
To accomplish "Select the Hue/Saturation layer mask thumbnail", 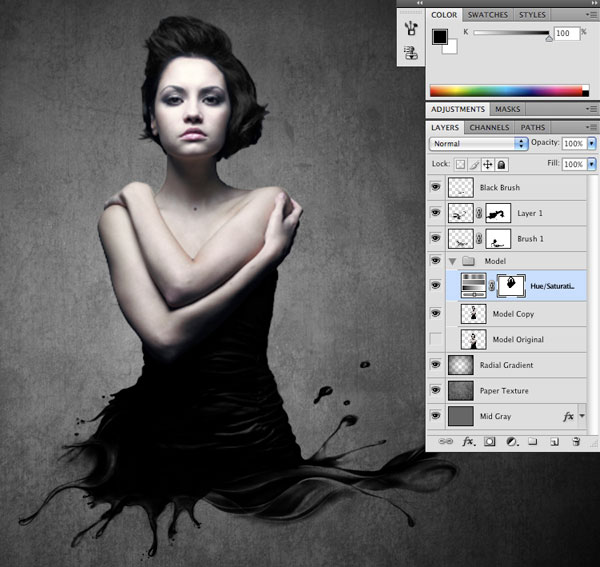I will click(x=511, y=285).
